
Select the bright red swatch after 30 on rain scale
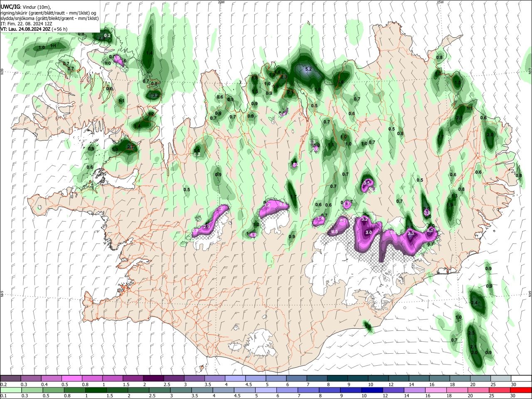tap(521, 390)
